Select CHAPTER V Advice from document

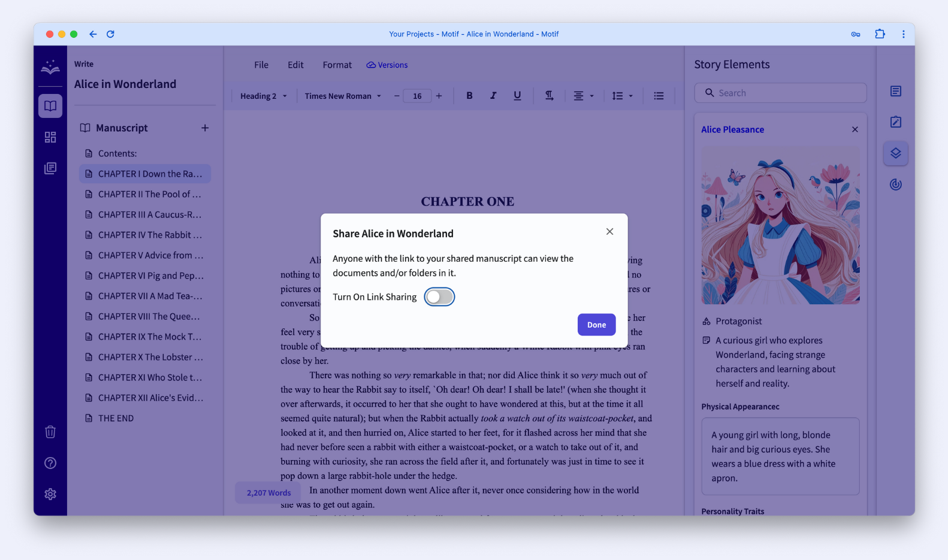145,255
